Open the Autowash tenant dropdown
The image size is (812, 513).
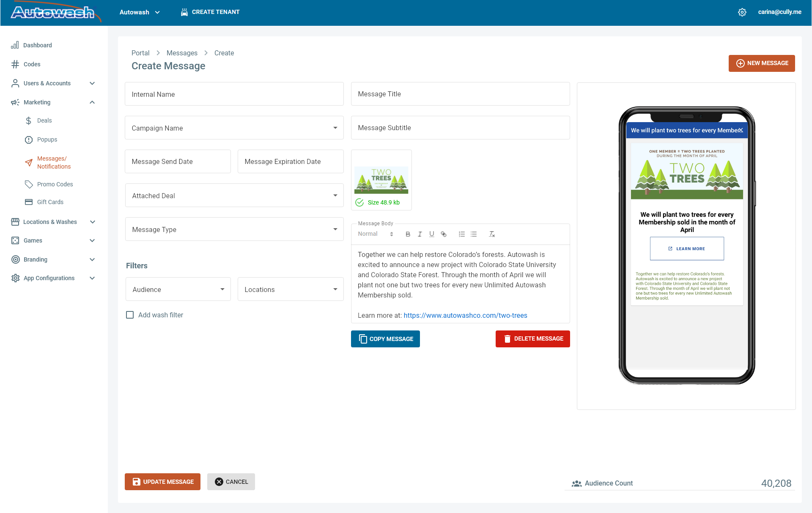tap(140, 12)
